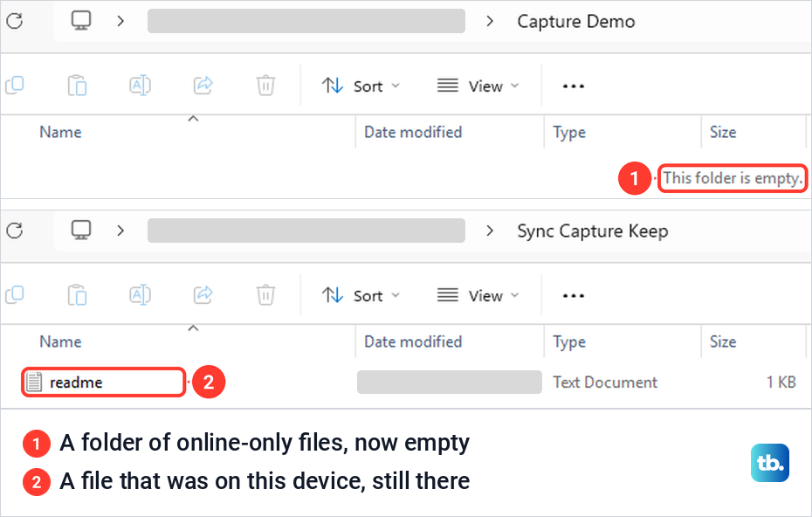This screenshot has width=812, height=517.
Task: Click the Paste icon in Capture Demo toolbar
Action: [x=77, y=86]
